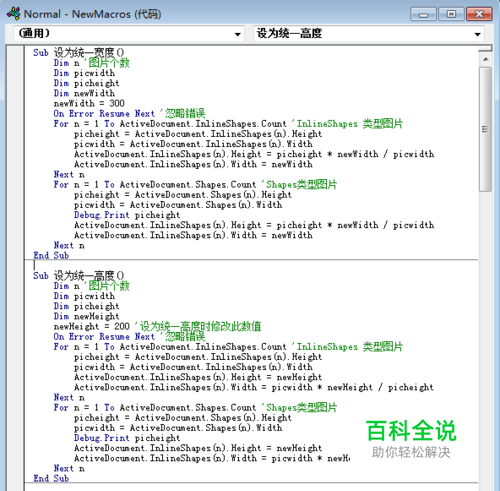The image size is (500, 491).
Task: Click the line newWidth = 300
Action: pyautogui.click(x=89, y=103)
